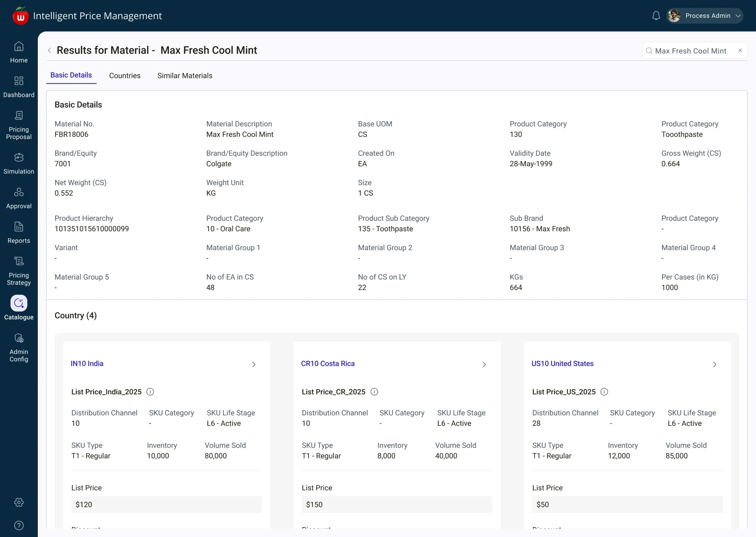The image size is (756, 537).
Task: Click Costa Rica Inventory 8,000
Action: [x=387, y=456]
